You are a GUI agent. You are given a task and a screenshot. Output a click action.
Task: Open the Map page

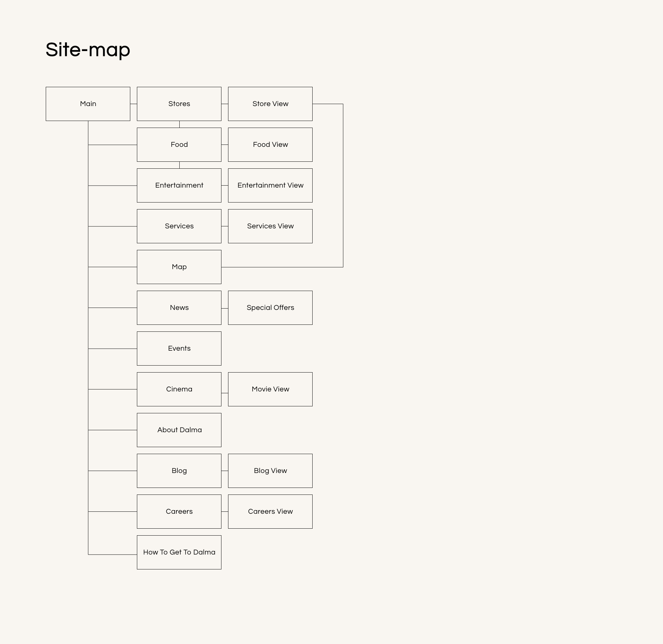click(x=178, y=266)
